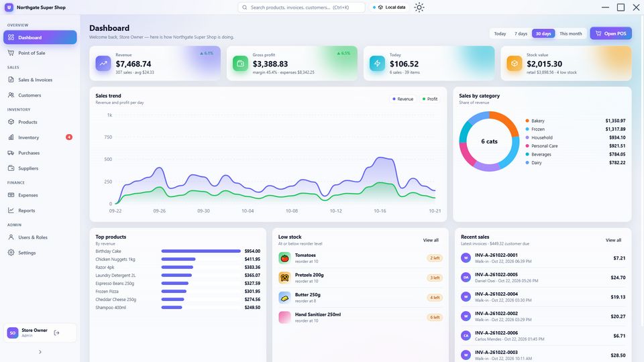Collapse the sidebar with the chevron
This screenshot has width=644, height=362.
click(40, 352)
